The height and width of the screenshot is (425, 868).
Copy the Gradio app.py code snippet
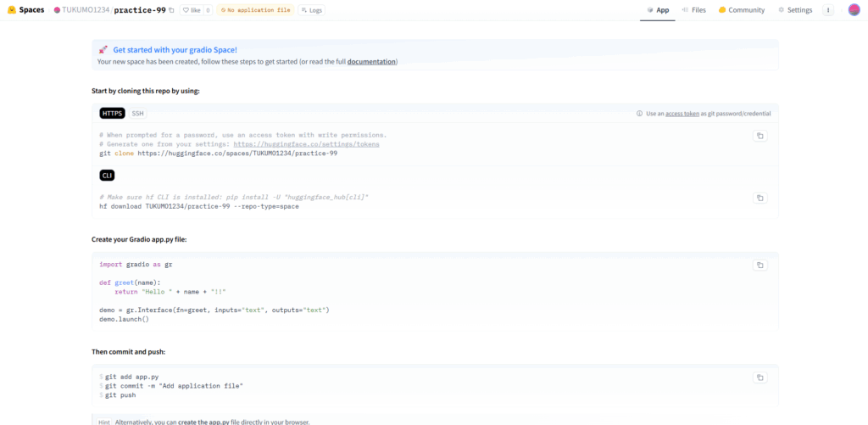759,265
